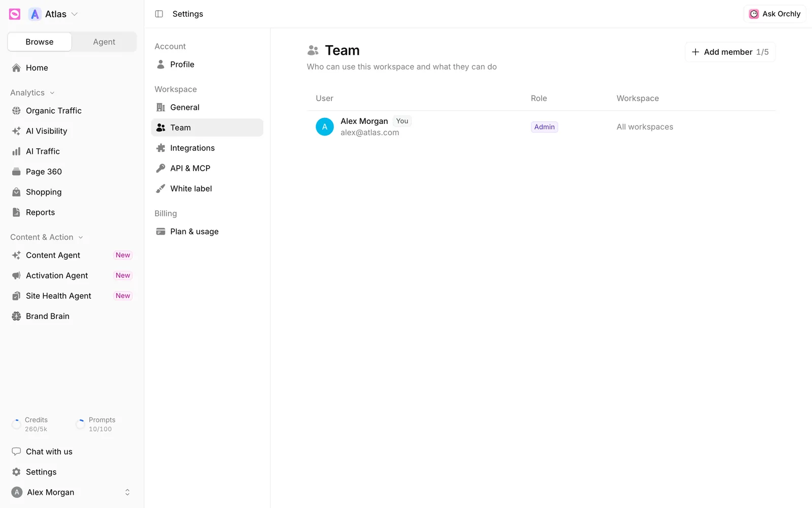Open Integrations puzzle settings
812x508 pixels.
coord(207,148)
